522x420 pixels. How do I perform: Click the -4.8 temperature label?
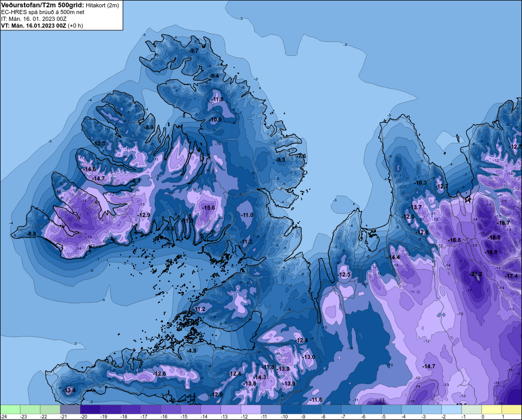[192, 351]
